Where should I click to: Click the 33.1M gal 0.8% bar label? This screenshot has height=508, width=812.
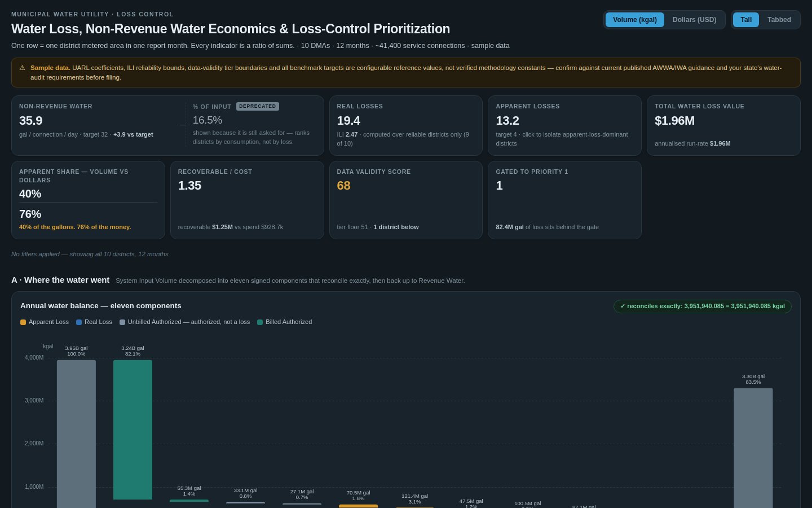(x=245, y=493)
